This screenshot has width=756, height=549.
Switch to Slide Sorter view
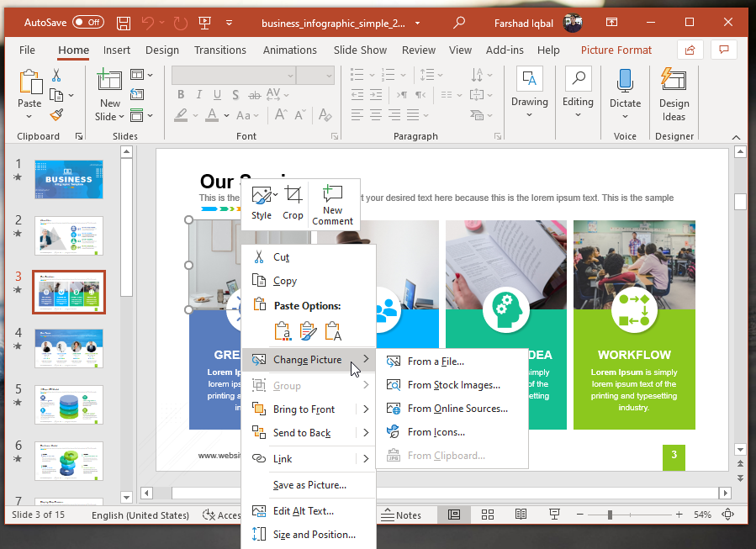(x=488, y=515)
